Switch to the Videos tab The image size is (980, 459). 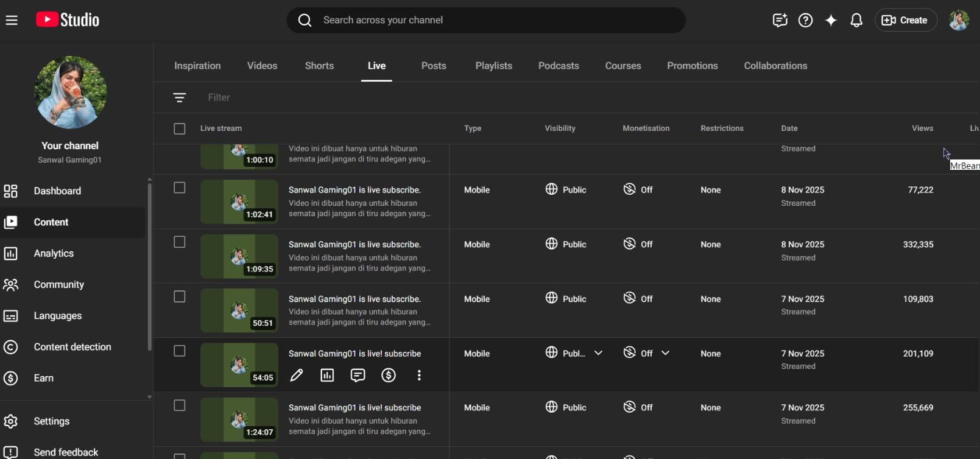262,66
